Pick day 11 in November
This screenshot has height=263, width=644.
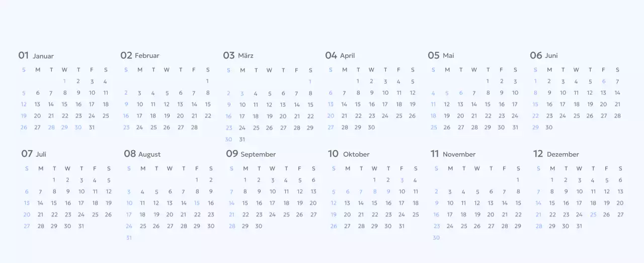click(463, 203)
